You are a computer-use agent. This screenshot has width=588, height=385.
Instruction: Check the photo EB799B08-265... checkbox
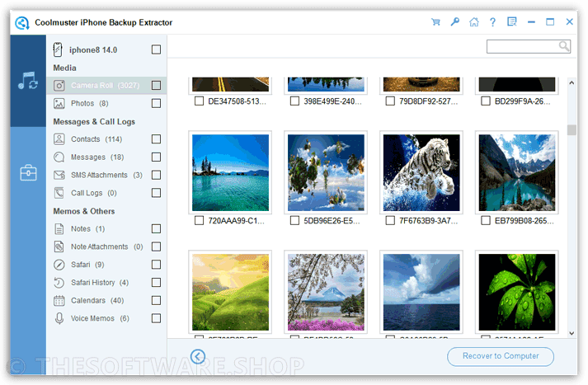coord(486,220)
